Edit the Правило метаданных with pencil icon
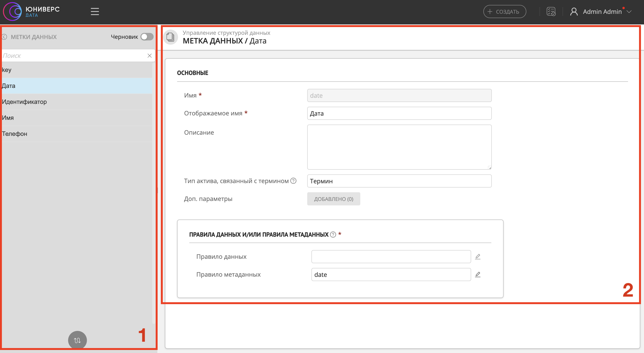 [x=477, y=275]
